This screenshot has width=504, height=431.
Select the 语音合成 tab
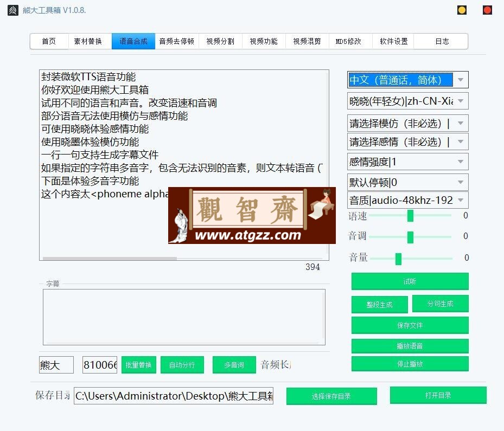133,41
